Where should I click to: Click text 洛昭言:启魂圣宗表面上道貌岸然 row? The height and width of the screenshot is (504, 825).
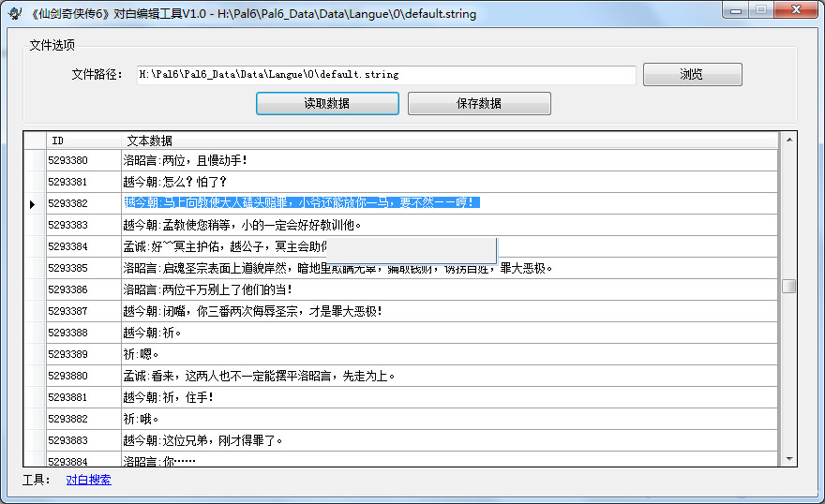(337, 268)
